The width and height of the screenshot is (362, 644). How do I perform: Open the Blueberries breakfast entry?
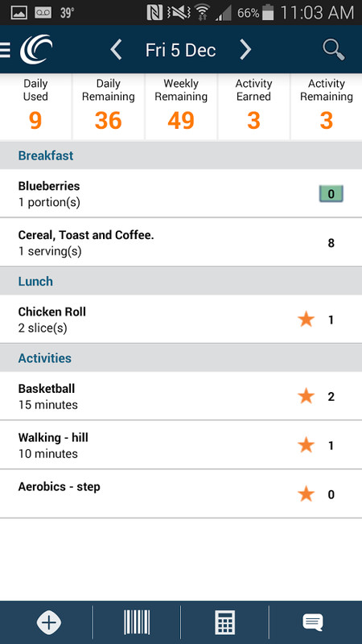181,193
